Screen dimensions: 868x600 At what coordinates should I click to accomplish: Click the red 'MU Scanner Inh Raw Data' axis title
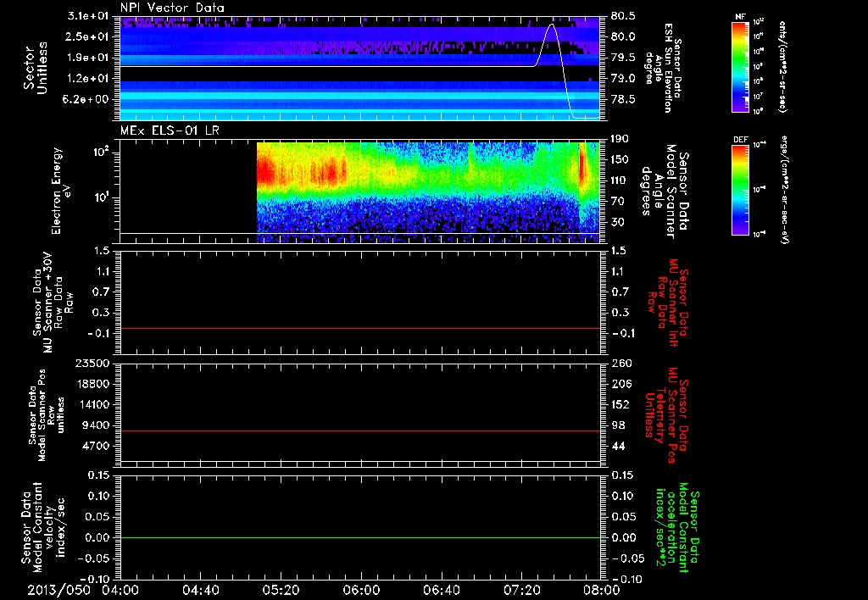(667, 303)
